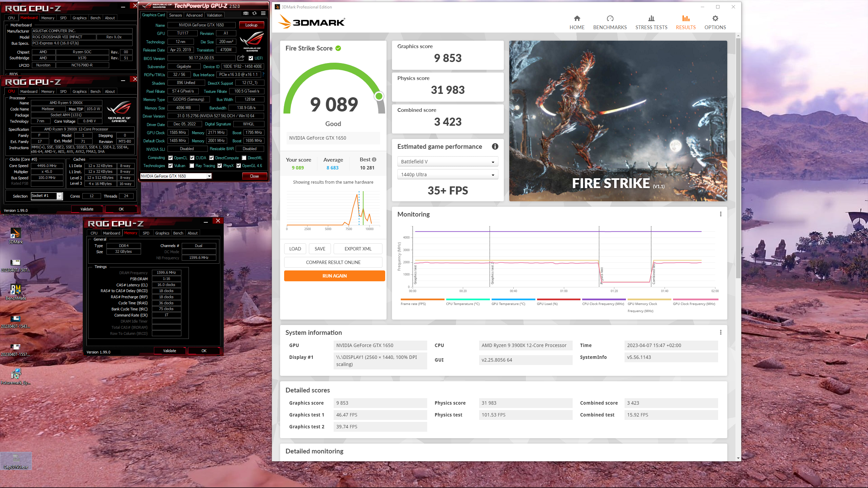Toggle the GPU Load (%) legend swatch
The image size is (868, 488).
(558, 300)
